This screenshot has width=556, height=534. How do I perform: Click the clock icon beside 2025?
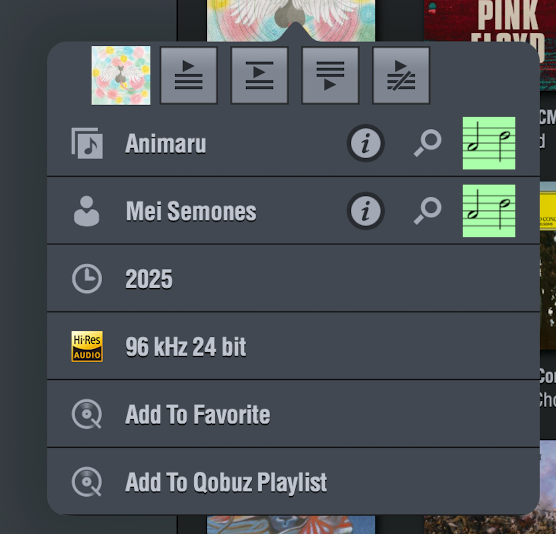click(x=87, y=279)
